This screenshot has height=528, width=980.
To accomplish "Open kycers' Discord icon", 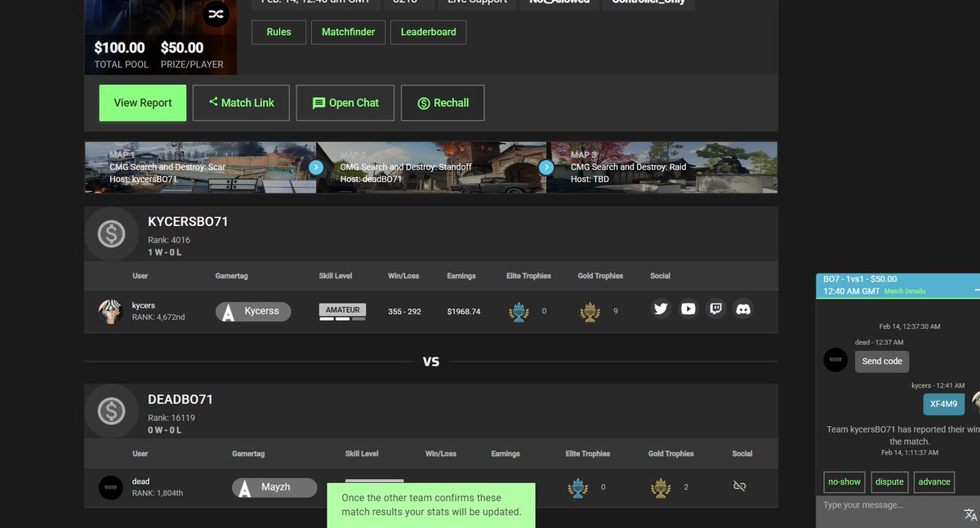I will point(743,309).
